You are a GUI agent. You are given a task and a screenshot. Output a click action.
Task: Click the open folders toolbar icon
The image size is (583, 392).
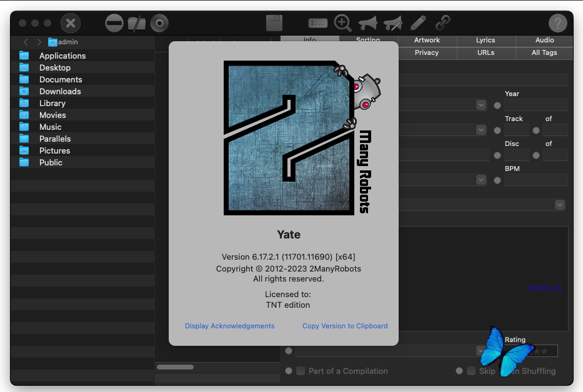[x=137, y=24]
